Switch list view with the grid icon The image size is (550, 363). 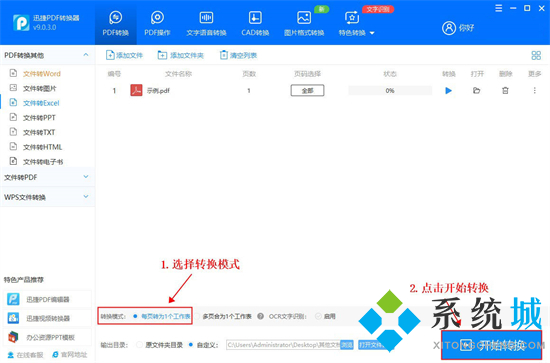(536, 55)
